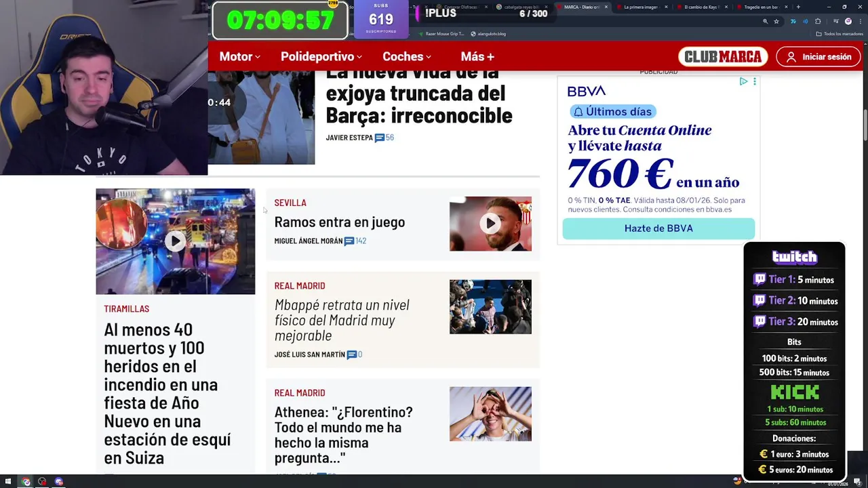Screen dimensions: 868x488
Task: Open the Razer Mouse Grip bookmark
Action: pos(441,33)
